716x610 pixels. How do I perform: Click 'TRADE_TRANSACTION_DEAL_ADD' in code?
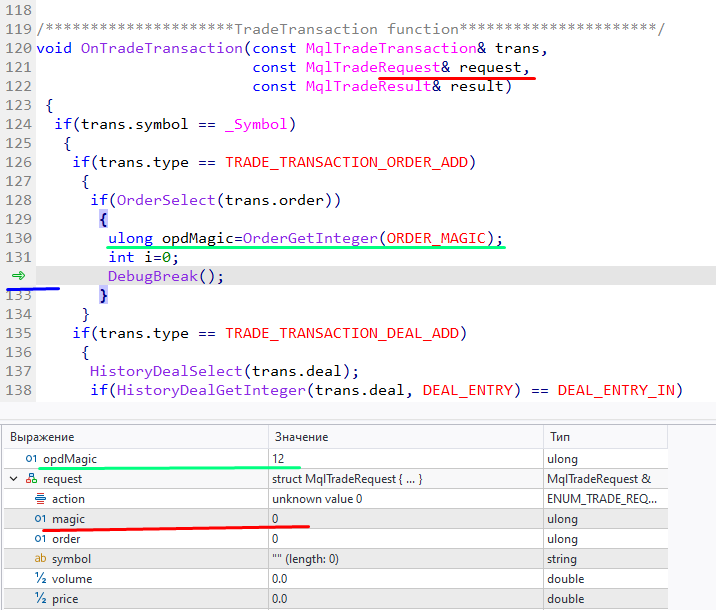click(342, 333)
